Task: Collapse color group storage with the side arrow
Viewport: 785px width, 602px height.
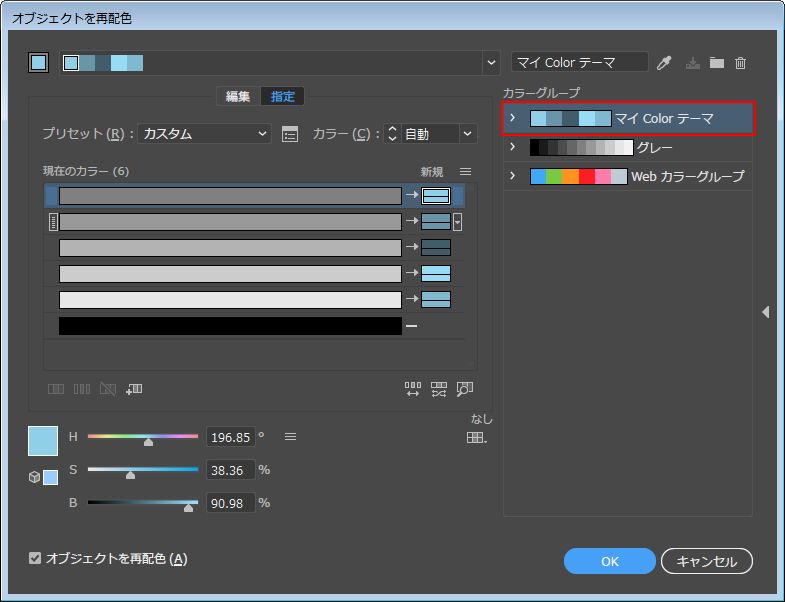Action: coord(765,312)
